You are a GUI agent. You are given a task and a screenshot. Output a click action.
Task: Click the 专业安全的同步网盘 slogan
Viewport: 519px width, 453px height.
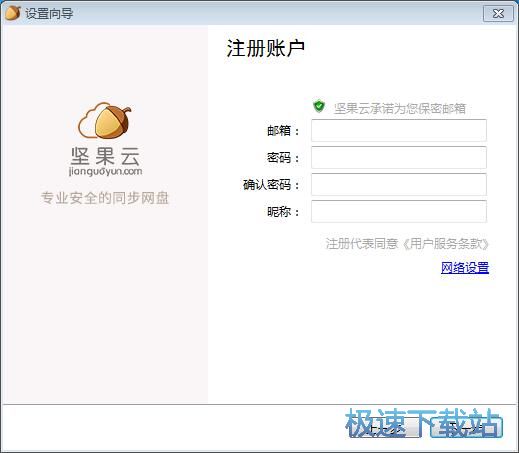pyautogui.click(x=105, y=198)
